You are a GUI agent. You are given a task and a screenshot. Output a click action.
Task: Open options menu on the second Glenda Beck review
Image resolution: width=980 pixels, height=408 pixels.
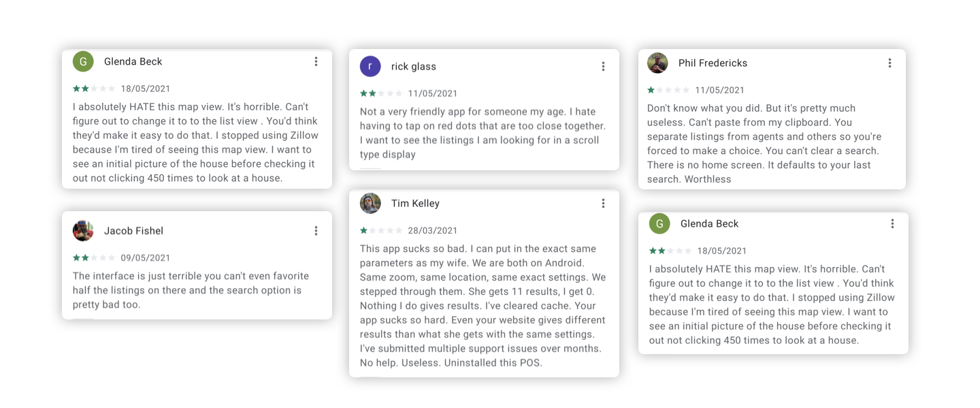coord(893,223)
